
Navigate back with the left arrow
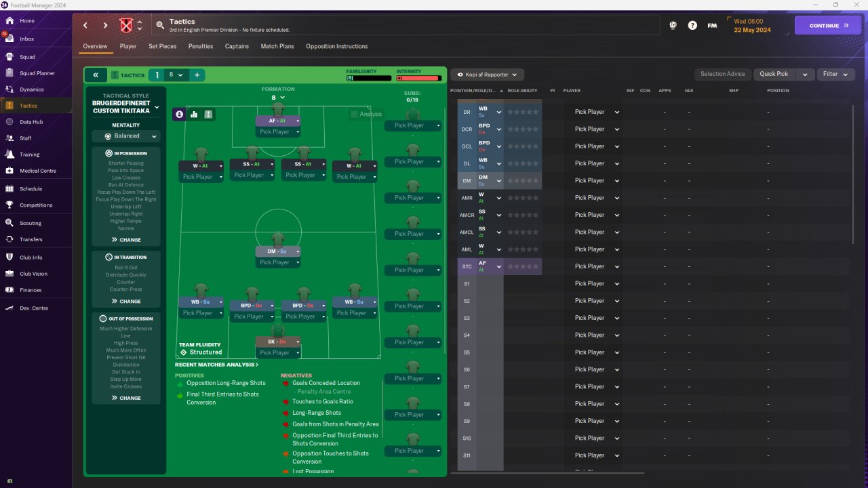pos(85,26)
